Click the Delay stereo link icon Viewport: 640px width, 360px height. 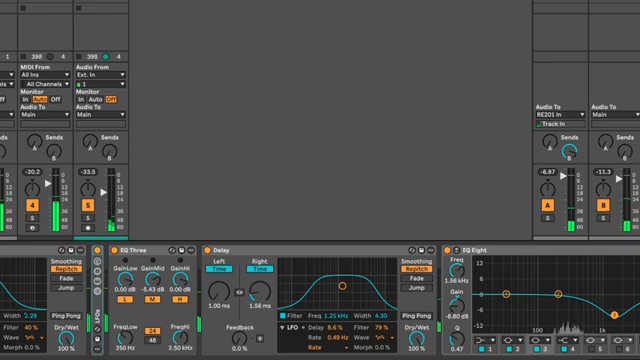tap(240, 292)
